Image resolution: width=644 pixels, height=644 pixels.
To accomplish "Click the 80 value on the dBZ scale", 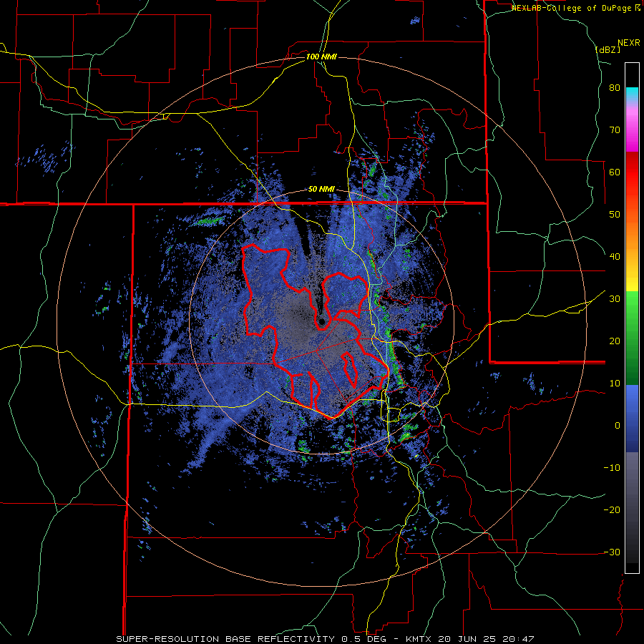I will click(x=615, y=88).
